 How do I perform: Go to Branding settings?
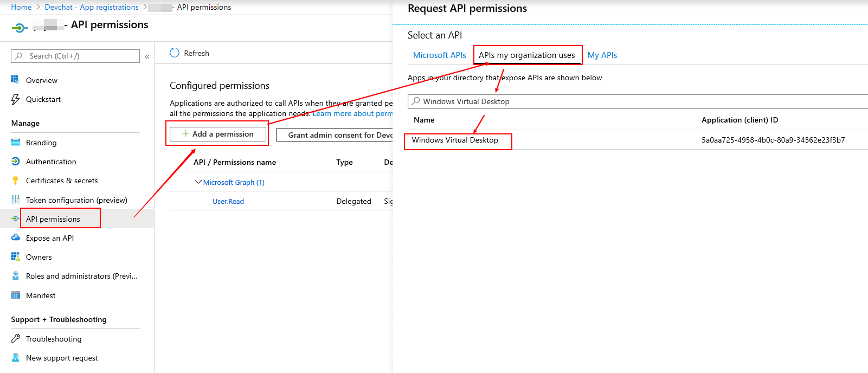[x=41, y=143]
